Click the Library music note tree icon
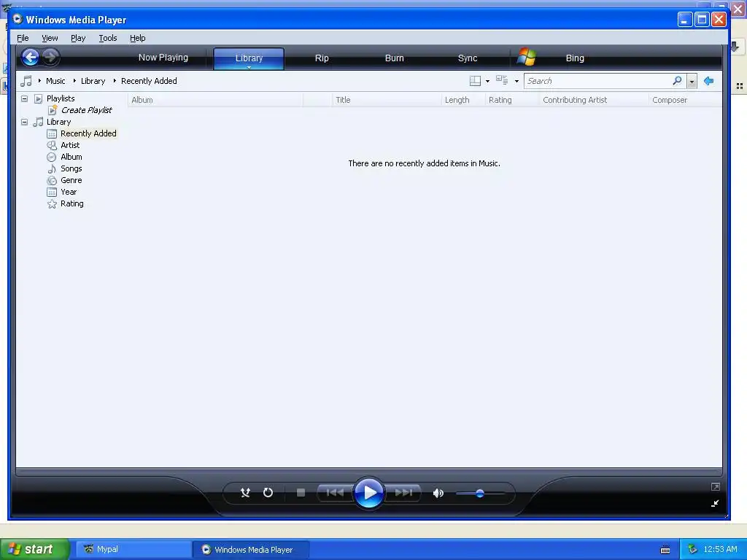This screenshot has height=560, width=747. pyautogui.click(x=38, y=122)
